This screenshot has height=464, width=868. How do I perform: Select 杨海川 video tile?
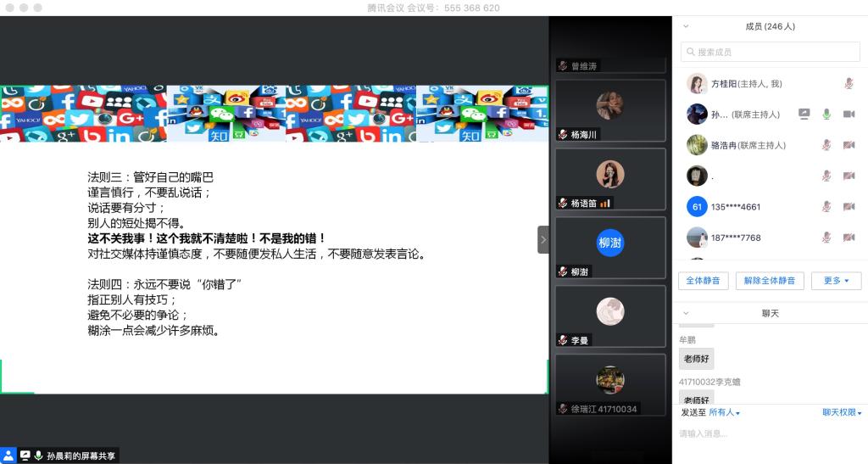coord(610,110)
